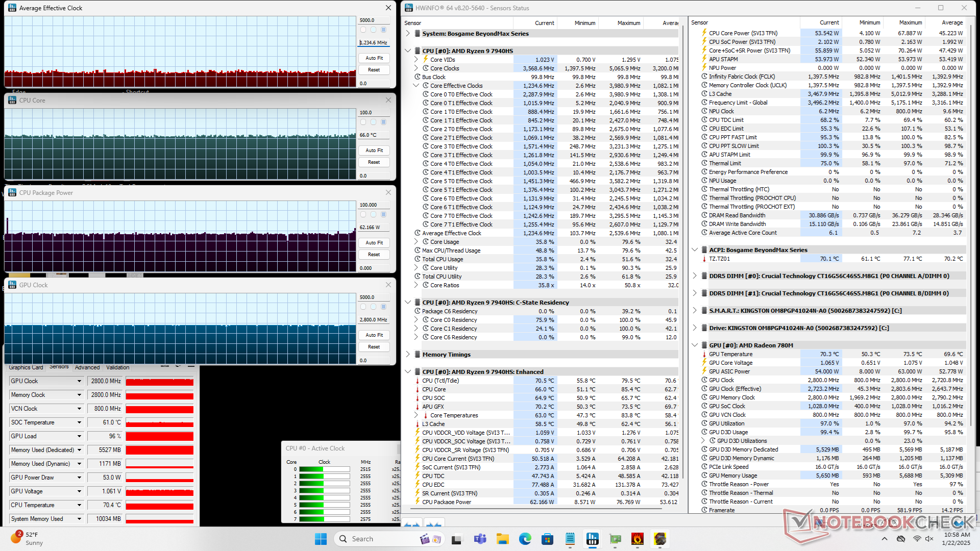Viewport: 980px width, 551px height.
Task: Launch Microsoft Teams from the taskbar
Action: coord(480,539)
